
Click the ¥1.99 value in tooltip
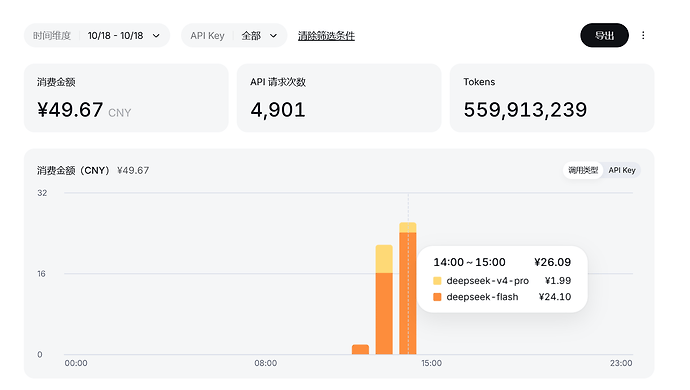[x=558, y=281]
